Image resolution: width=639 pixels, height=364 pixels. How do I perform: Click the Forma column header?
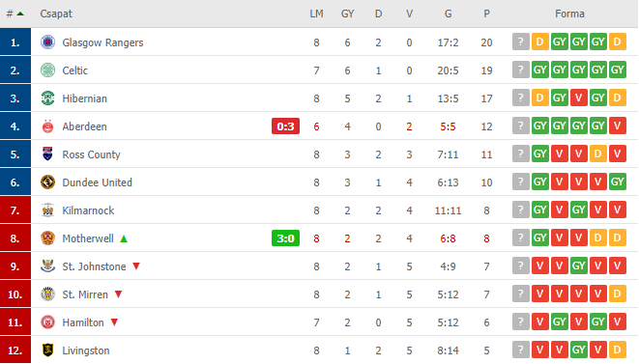coord(569,14)
